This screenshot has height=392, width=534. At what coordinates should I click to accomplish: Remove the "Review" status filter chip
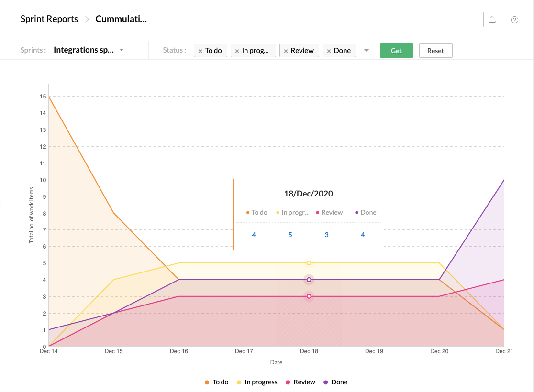286,50
